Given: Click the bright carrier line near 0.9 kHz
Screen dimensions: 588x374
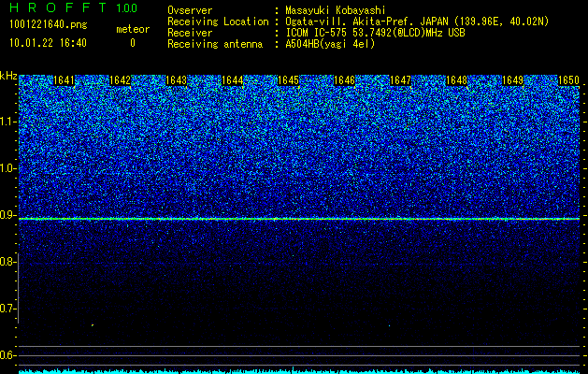Looking at the screenshot, I should coord(299,219).
